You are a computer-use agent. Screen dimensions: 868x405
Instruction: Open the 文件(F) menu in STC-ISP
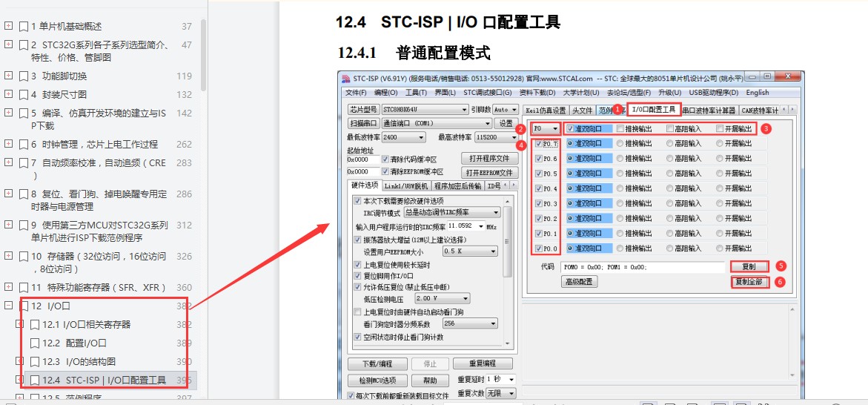tap(356, 93)
